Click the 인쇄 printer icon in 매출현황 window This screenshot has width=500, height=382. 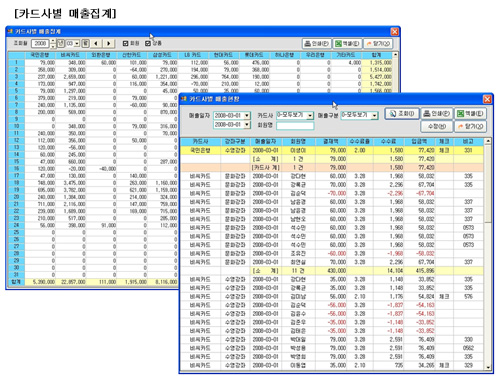(437, 114)
